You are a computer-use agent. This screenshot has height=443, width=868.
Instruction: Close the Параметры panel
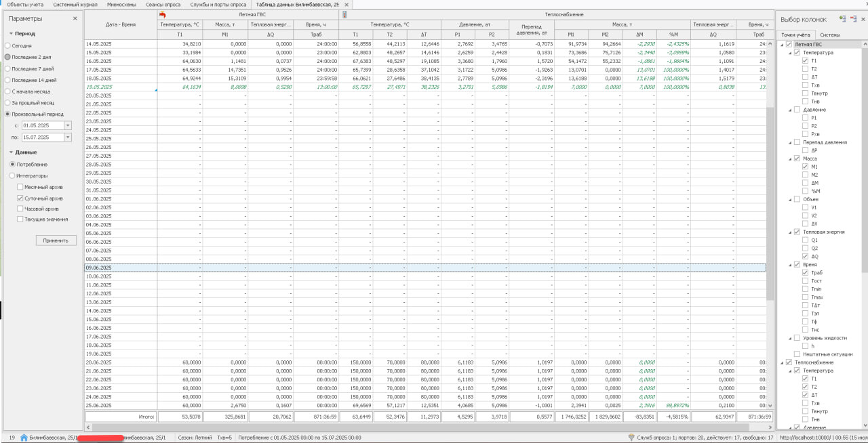pyautogui.click(x=75, y=19)
